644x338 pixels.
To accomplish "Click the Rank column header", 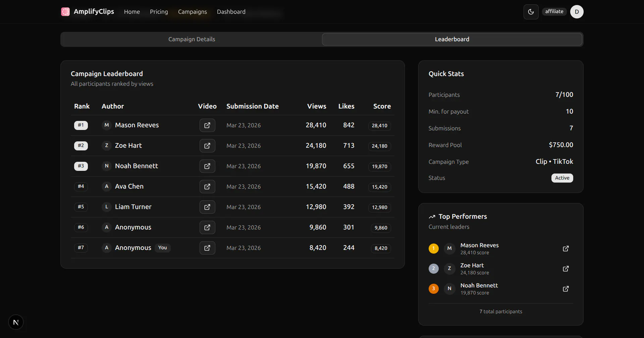I will (82, 106).
